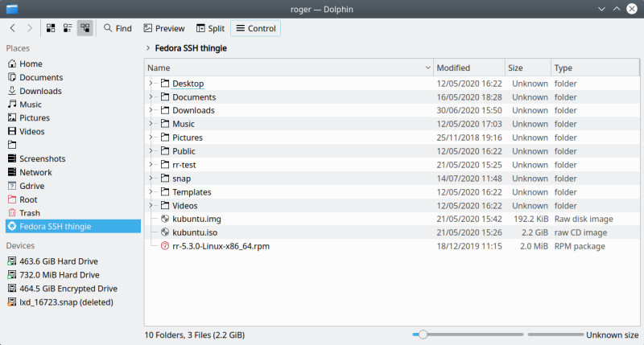644x345 pixels.
Task: Select the 464.5 GiB Encrypted Drive
Action: coord(68,289)
